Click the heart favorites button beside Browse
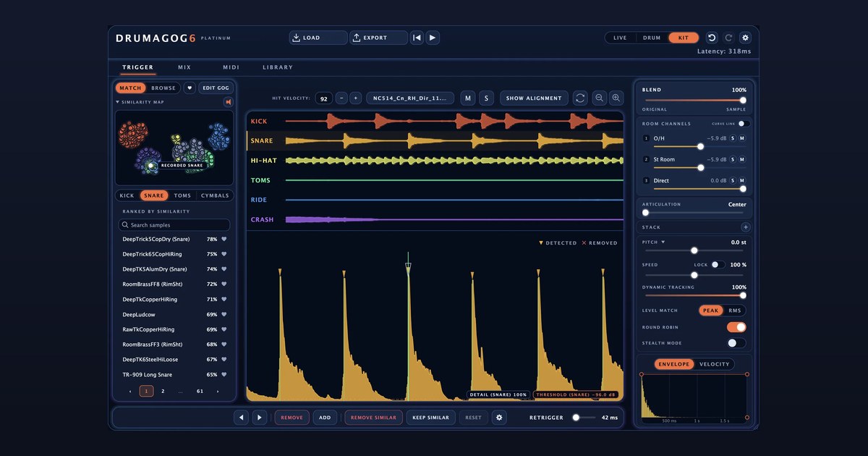Screen dimensions: 868x456 (x=190, y=88)
